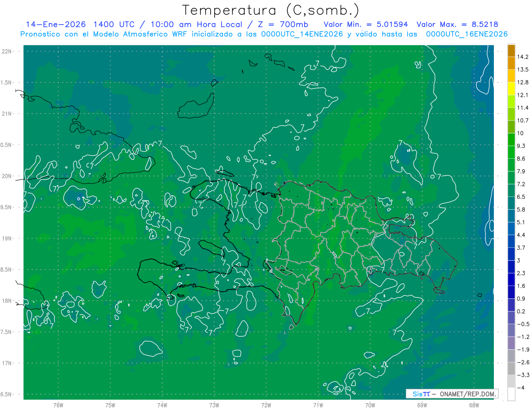Click the '14.2' colorbar value
The height and width of the screenshot is (411, 532).
click(523, 57)
